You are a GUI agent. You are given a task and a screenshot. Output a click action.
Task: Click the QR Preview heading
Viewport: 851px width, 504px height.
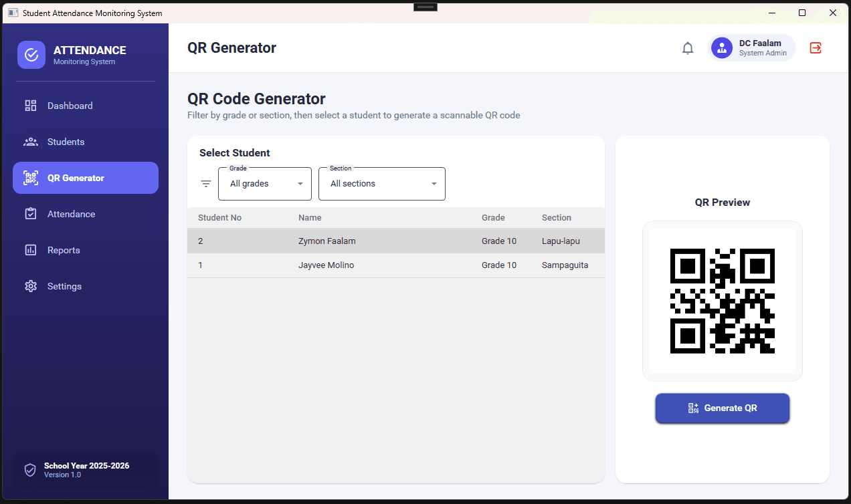coord(723,203)
